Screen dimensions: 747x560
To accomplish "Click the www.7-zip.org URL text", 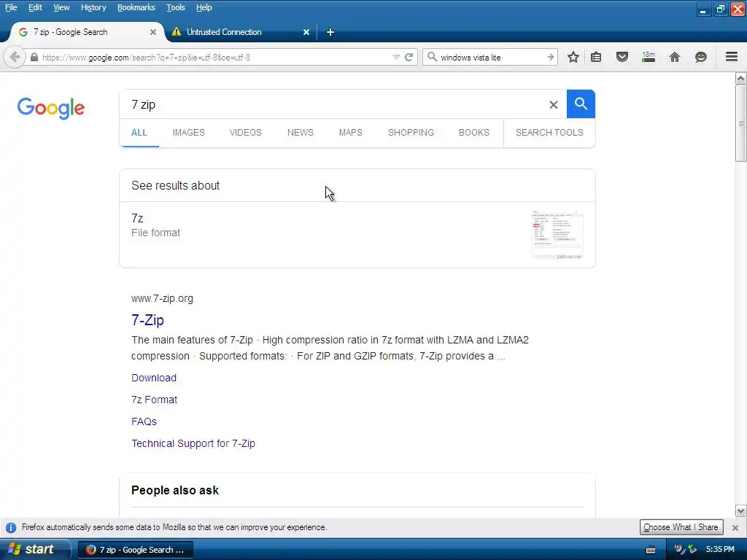I will [x=163, y=298].
